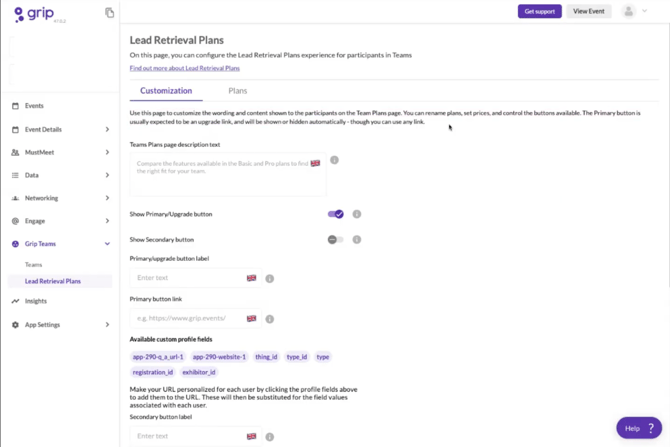
Task: Switch to the Plans tab
Action: [x=237, y=91]
